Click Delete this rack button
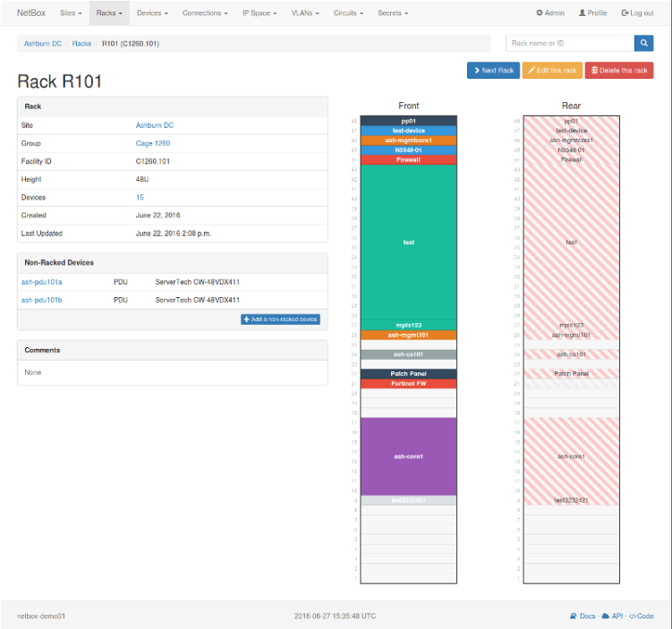The image size is (672, 629). [x=619, y=71]
